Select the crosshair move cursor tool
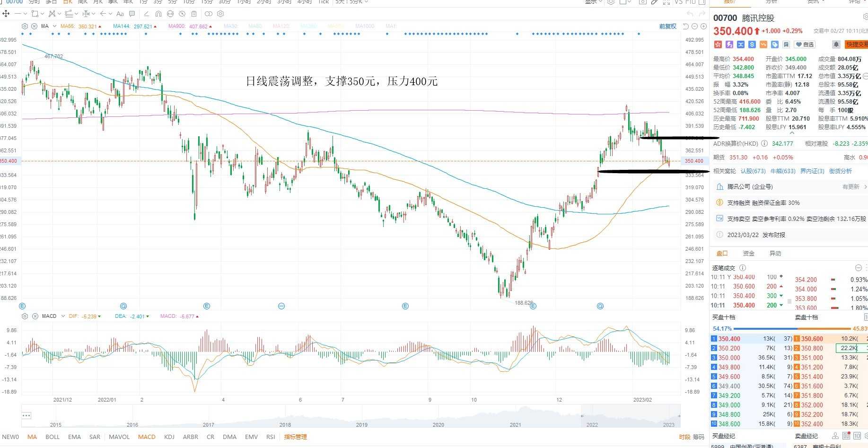The width and height of the screenshot is (868, 448). click(6, 14)
